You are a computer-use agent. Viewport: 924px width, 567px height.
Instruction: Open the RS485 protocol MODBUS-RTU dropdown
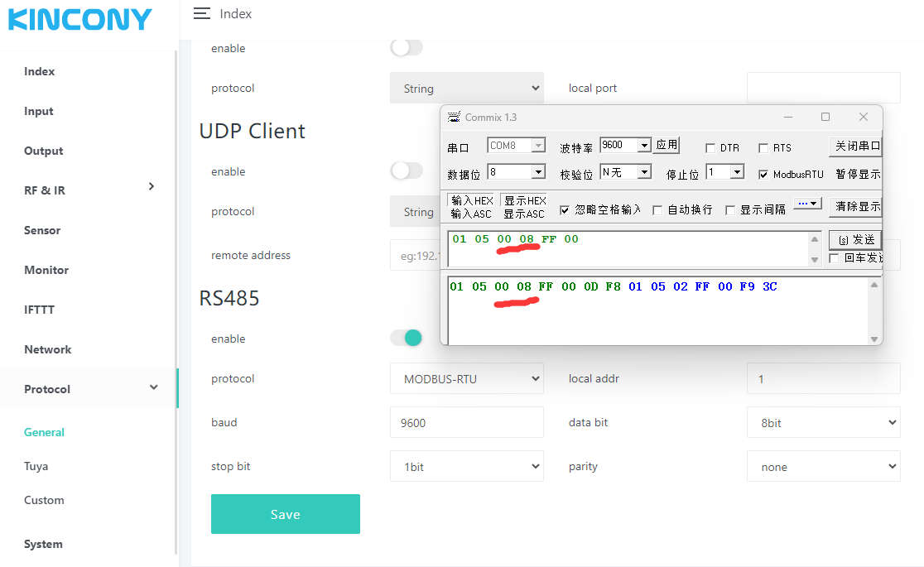click(x=466, y=379)
